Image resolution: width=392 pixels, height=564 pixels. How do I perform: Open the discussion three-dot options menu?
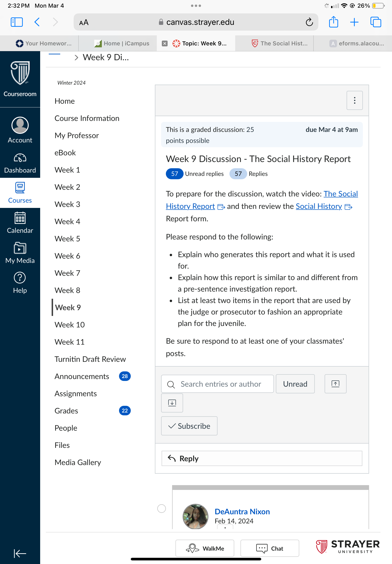click(354, 100)
